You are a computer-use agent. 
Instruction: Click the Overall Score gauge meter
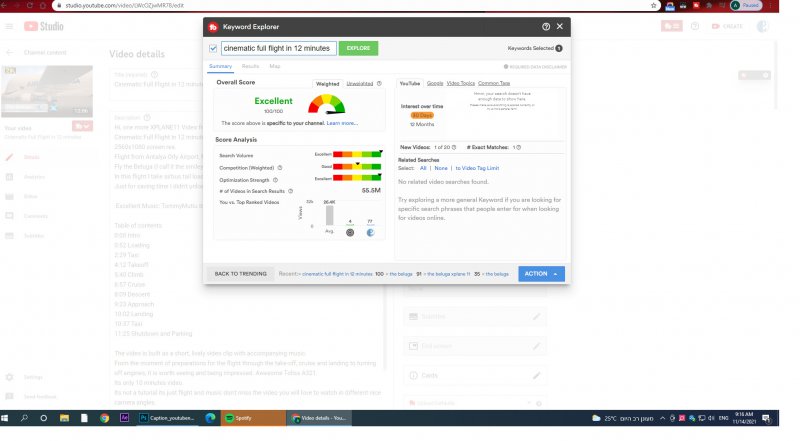coord(326,104)
